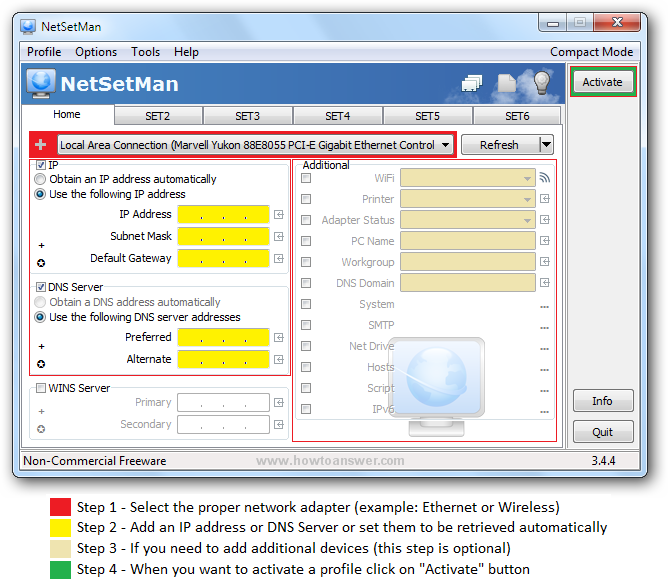Click the light bulb tips icon

point(542,83)
